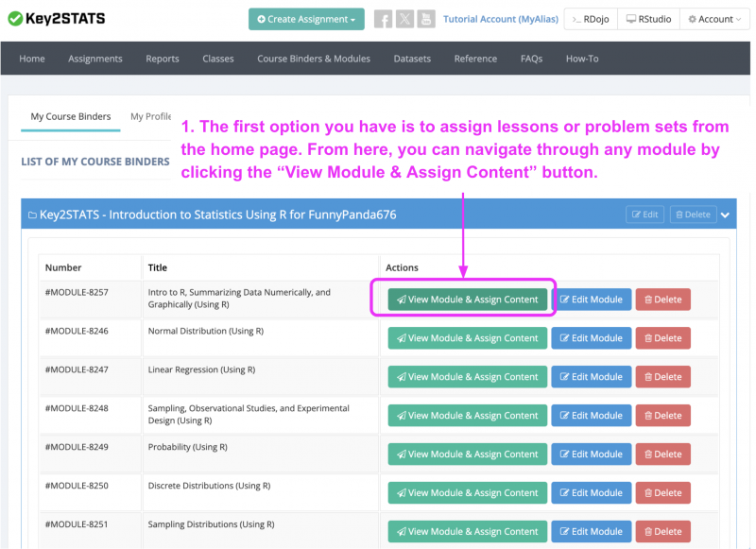Edit Module for Sampling, Observational Studies row

tap(592, 416)
